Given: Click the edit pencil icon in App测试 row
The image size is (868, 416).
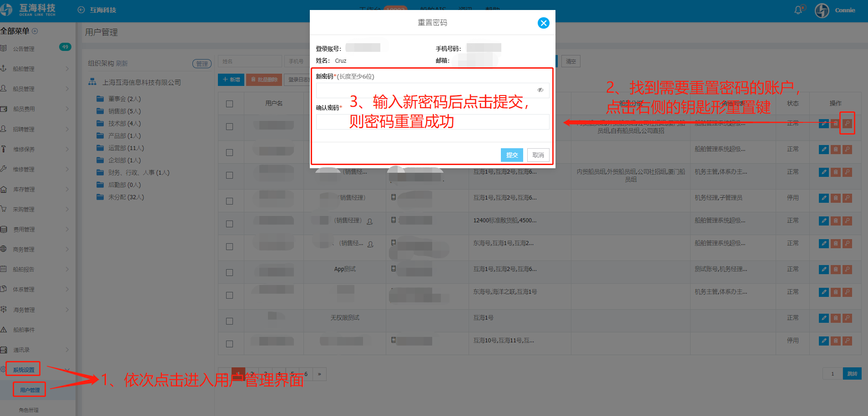Looking at the screenshot, I should click(823, 270).
